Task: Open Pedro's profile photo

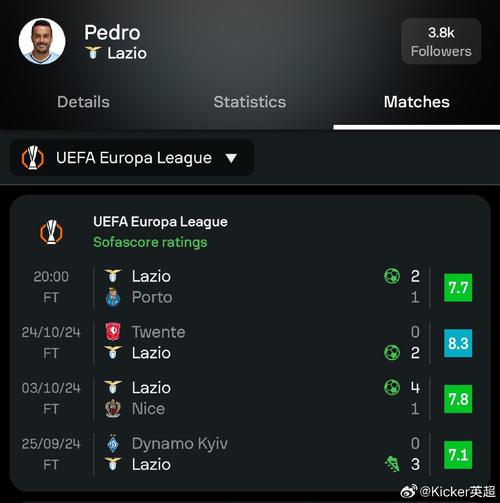Action: (42, 41)
